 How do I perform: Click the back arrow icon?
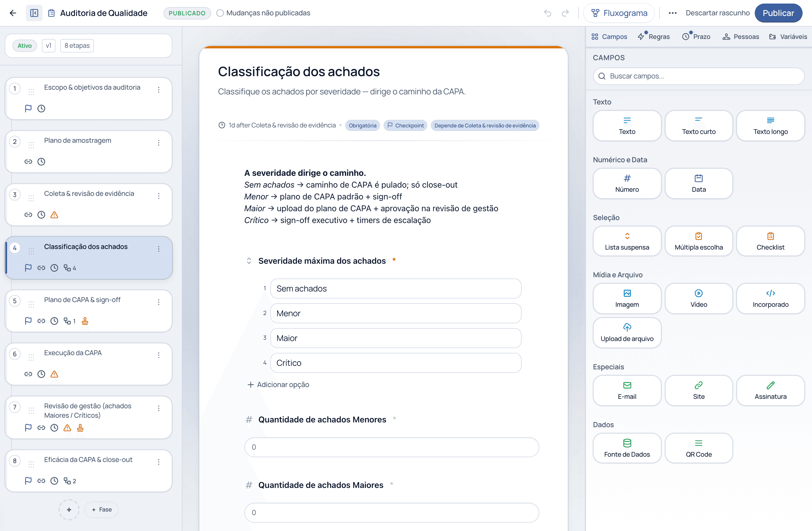13,13
